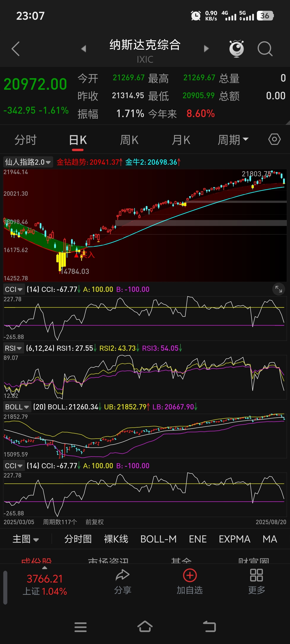Open the first CCI indicator dropdown
290x644 pixels.
pyautogui.click(x=14, y=290)
